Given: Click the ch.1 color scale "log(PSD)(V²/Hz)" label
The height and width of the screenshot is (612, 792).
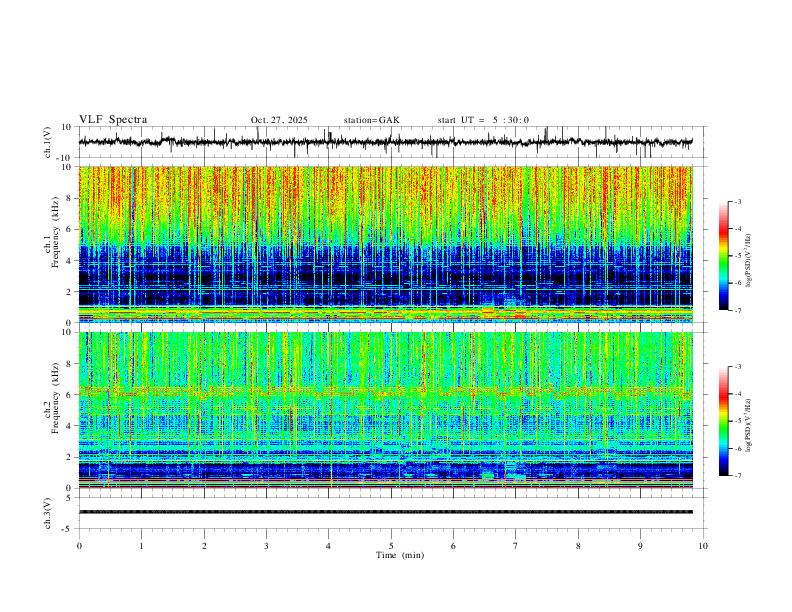Looking at the screenshot, I should pyautogui.click(x=749, y=261).
